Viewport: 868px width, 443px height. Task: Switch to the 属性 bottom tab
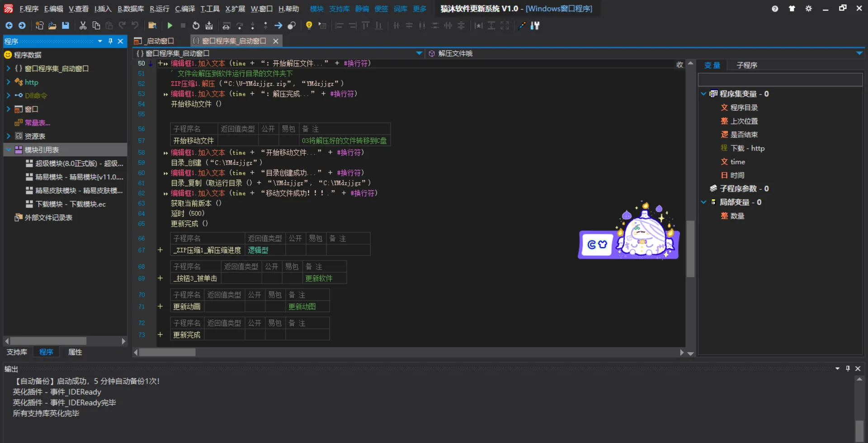[x=75, y=352]
